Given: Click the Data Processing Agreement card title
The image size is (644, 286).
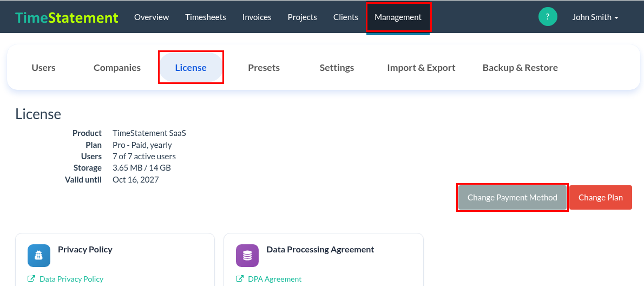Looking at the screenshot, I should [x=320, y=249].
